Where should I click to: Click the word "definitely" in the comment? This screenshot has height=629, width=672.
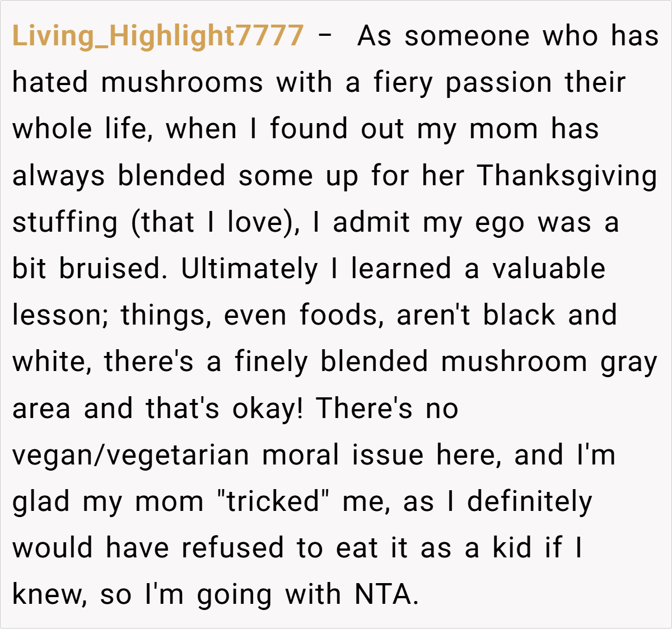coord(529,501)
